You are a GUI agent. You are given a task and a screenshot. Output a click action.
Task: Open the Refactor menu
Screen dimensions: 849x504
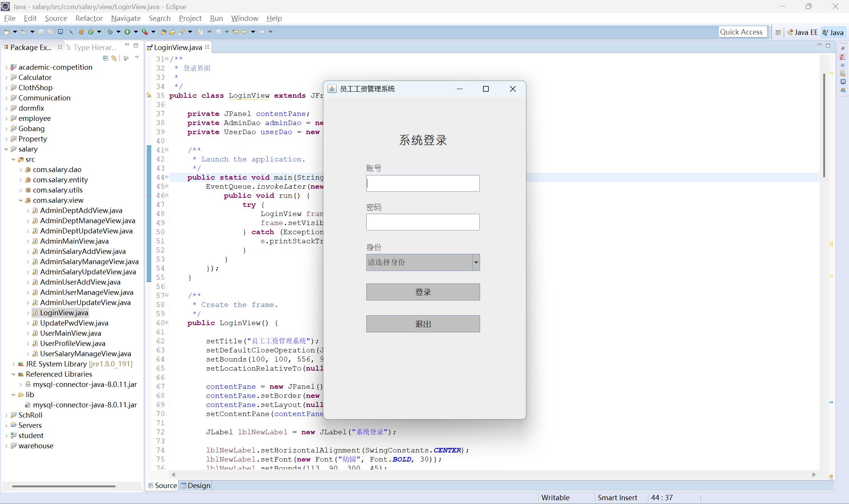pyautogui.click(x=89, y=18)
